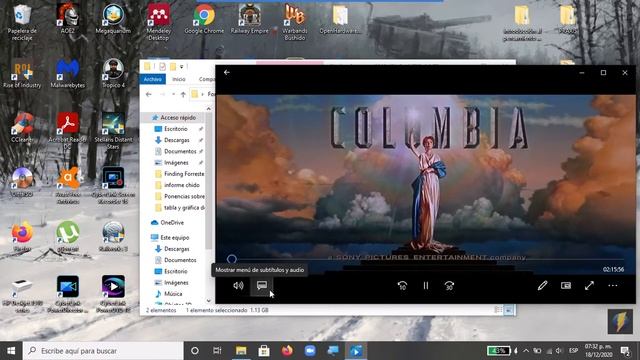Open the more options ellipsis menu
The width and height of the screenshot is (640, 360).
click(x=613, y=286)
